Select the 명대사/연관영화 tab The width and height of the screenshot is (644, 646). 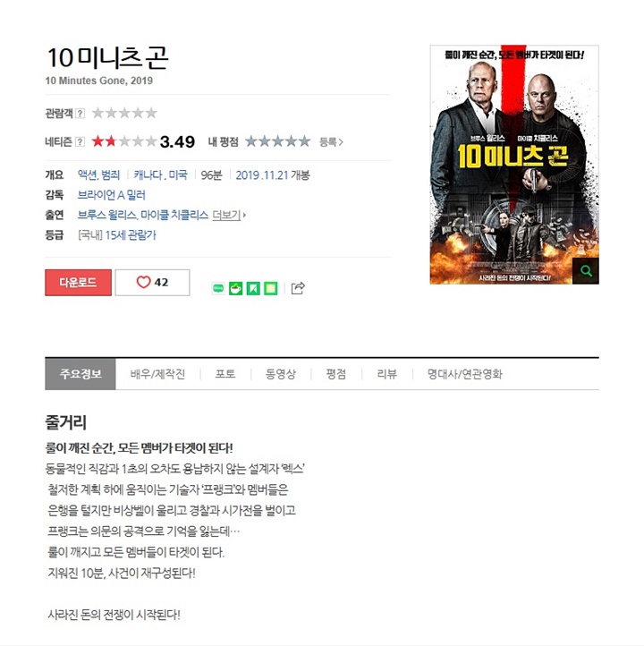click(464, 374)
